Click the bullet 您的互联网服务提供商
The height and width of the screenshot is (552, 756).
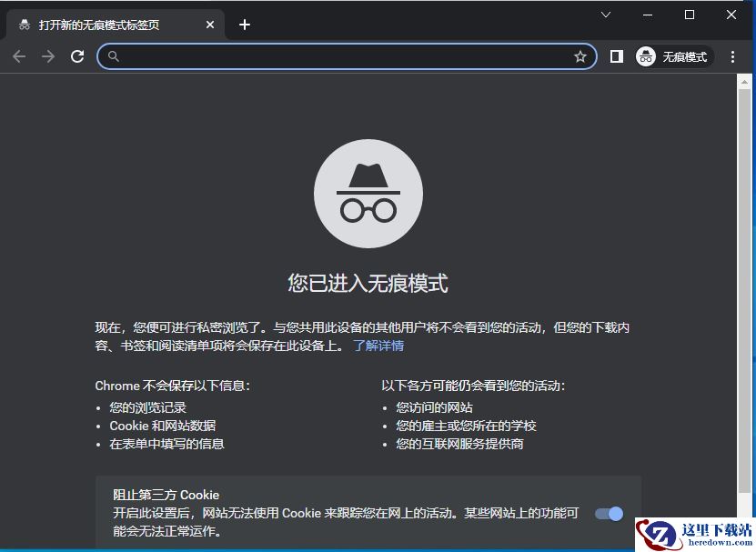tap(459, 444)
